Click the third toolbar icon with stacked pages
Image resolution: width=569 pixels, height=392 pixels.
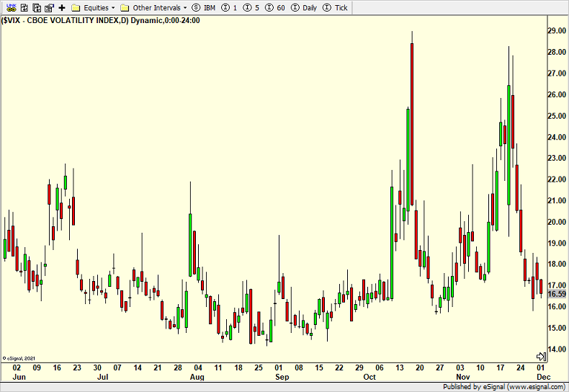pyautogui.click(x=36, y=8)
